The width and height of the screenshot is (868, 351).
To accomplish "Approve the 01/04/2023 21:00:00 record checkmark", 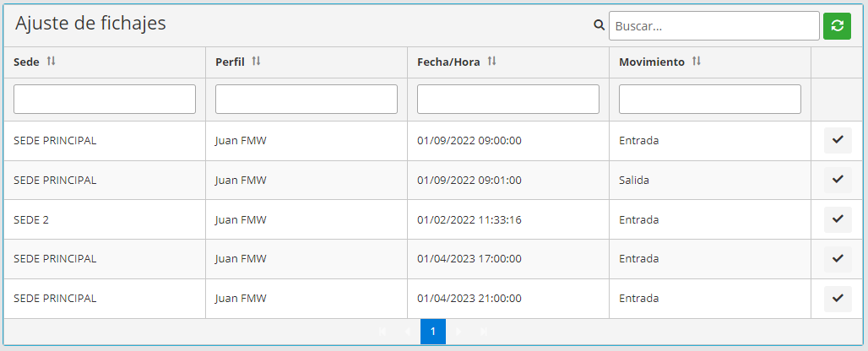I will coord(838,298).
